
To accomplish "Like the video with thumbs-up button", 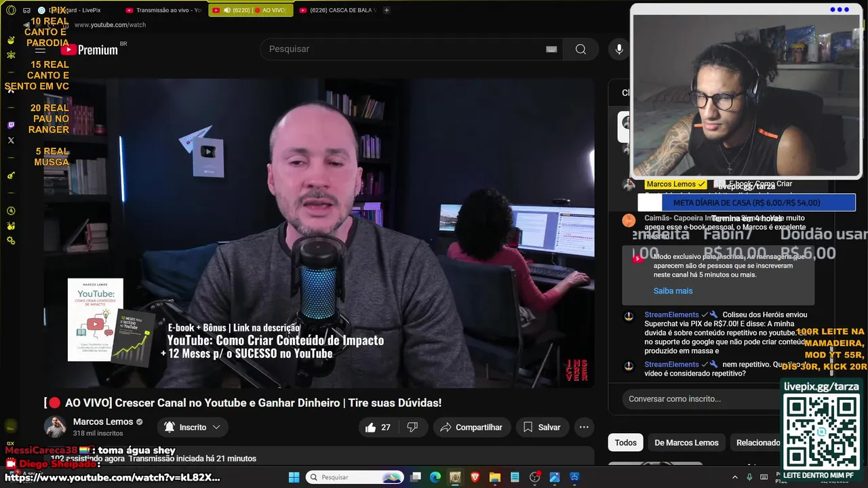I will (x=378, y=427).
